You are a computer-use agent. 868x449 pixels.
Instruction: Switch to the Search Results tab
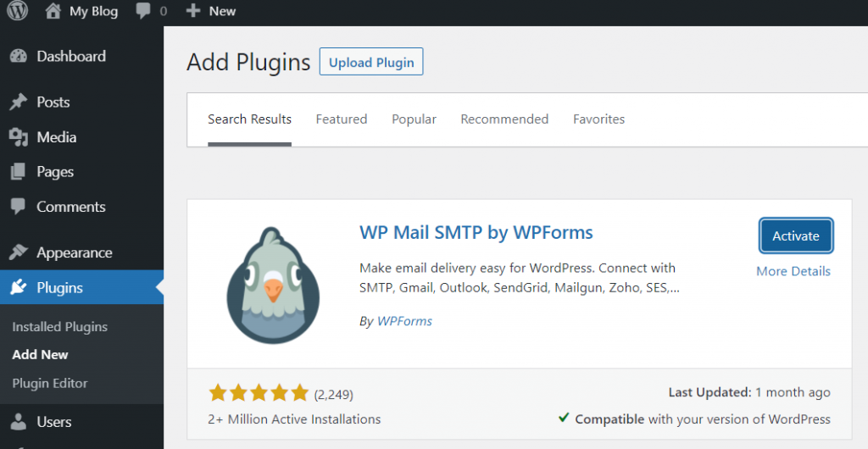tap(250, 119)
